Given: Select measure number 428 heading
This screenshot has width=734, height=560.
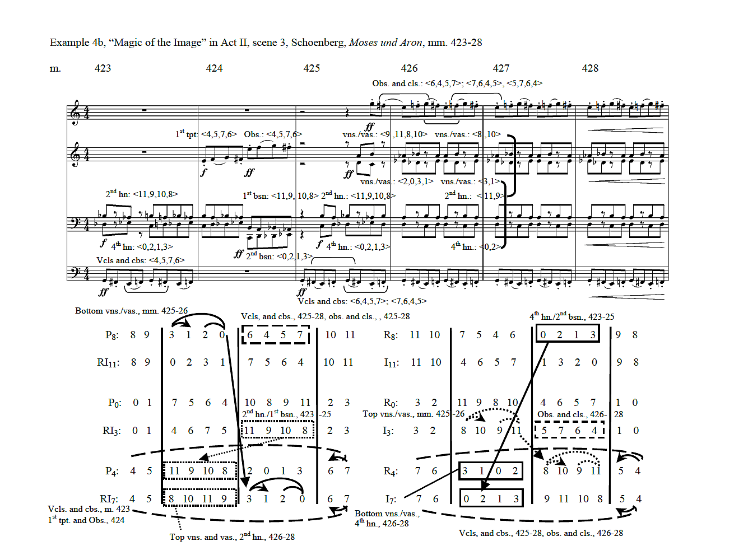Looking at the screenshot, I should [x=590, y=68].
